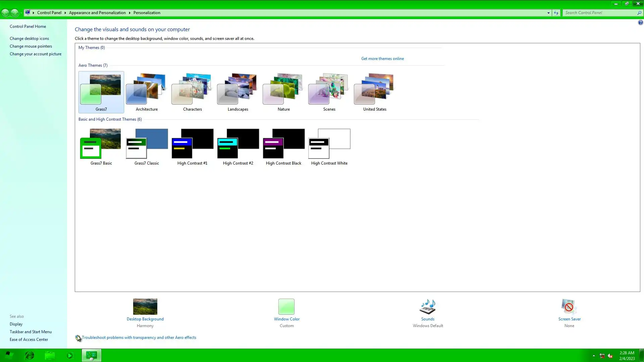Show hidden icons in system tray
This screenshot has height=362, width=644.
(x=594, y=356)
